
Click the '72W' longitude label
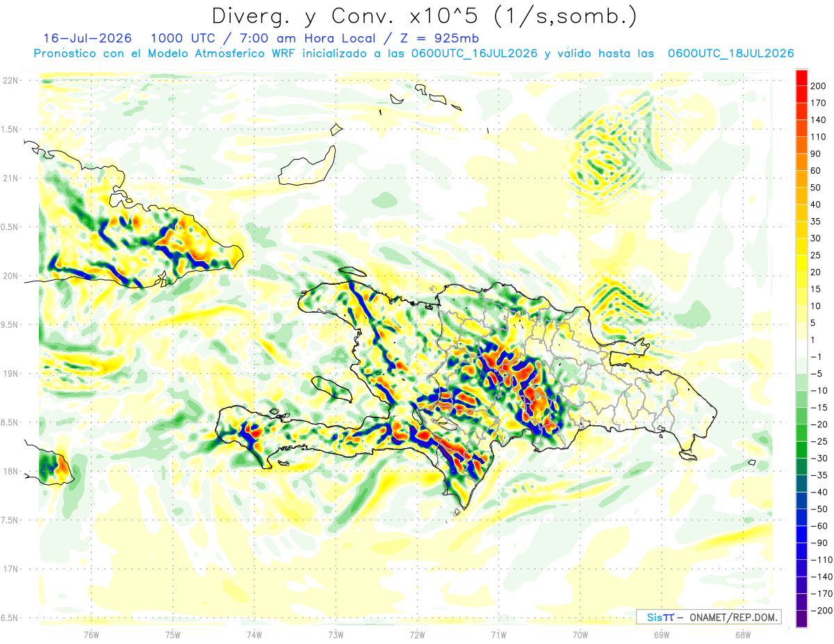pos(417,635)
